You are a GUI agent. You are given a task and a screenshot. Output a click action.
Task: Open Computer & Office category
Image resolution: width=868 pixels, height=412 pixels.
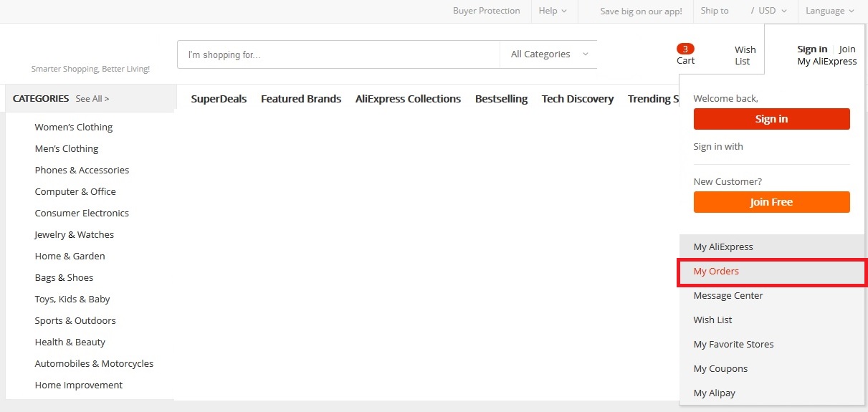[75, 191]
